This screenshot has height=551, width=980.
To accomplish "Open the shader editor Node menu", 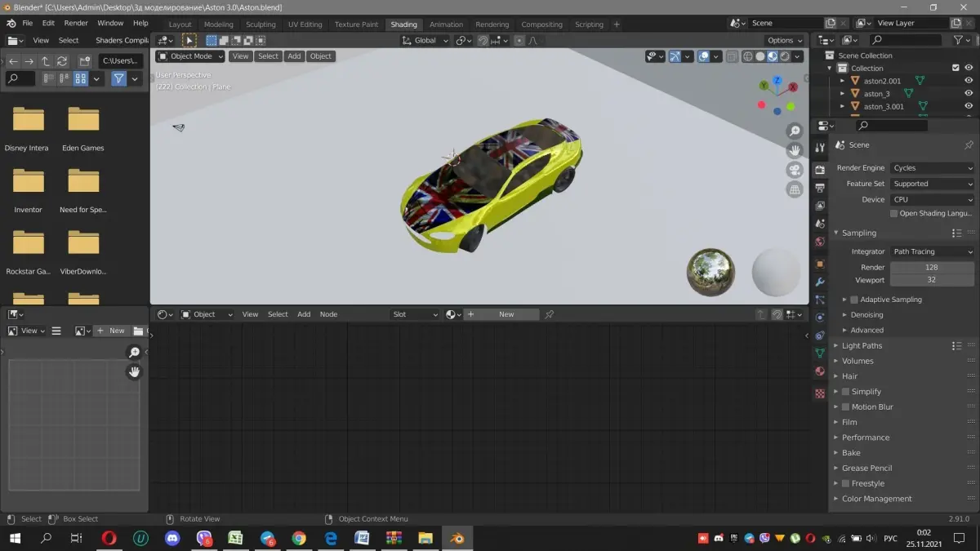I will click(328, 314).
